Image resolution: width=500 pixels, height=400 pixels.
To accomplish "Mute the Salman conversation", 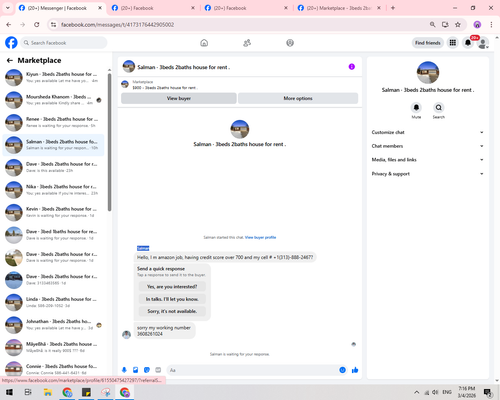I will point(416,108).
